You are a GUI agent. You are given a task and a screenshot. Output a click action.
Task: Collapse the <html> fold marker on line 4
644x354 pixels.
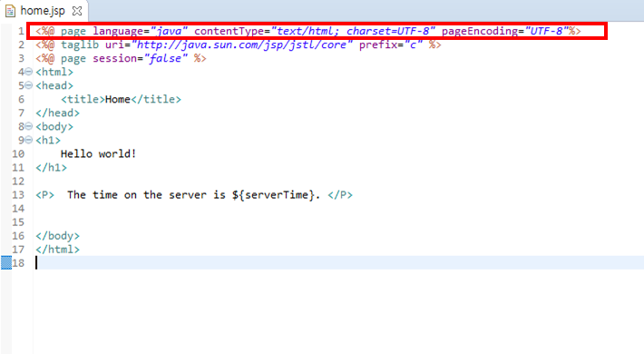point(28,72)
